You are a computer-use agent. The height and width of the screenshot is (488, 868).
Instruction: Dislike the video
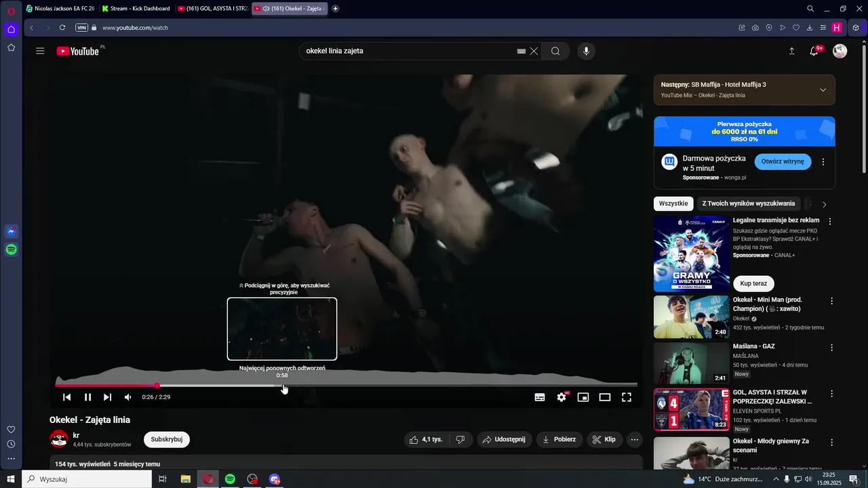pos(460,439)
